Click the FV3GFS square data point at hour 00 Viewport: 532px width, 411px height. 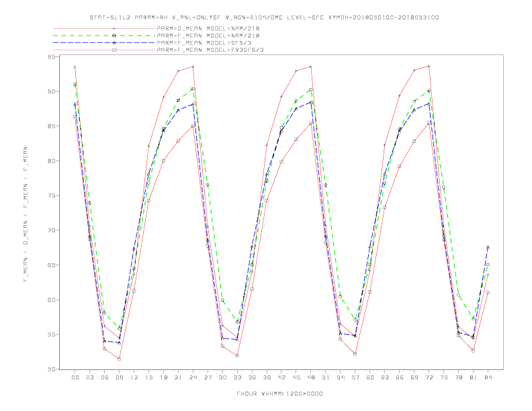coord(75,117)
